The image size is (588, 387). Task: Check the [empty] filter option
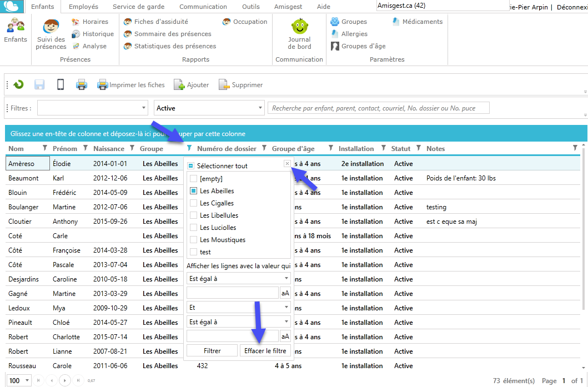193,178
